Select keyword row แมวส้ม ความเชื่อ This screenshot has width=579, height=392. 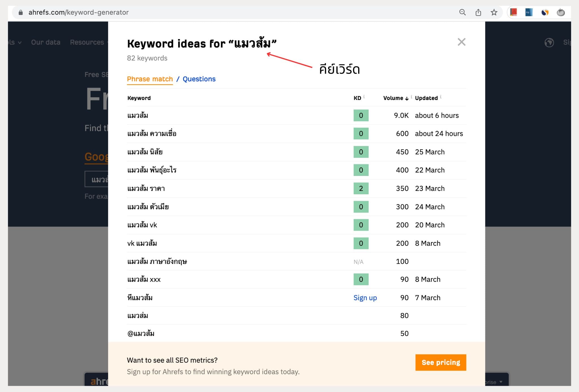297,134
